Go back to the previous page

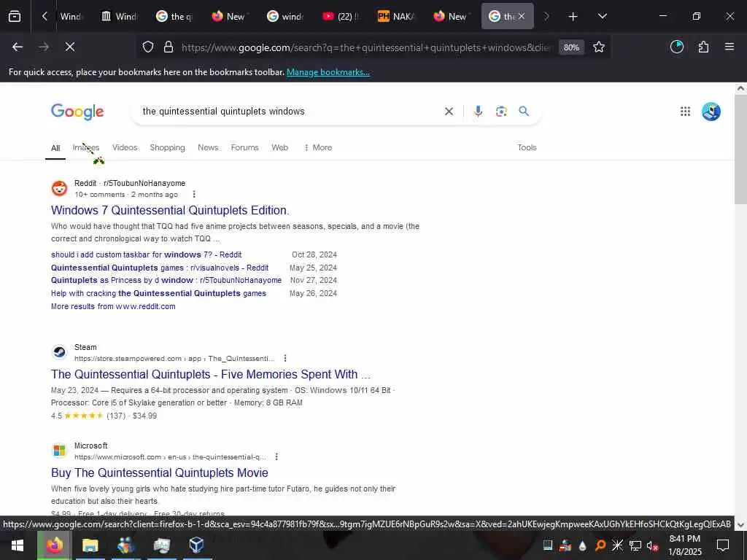tap(18, 47)
